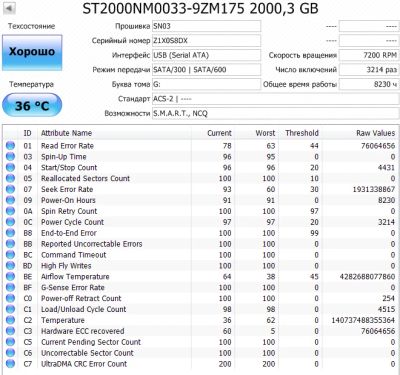Click the standard field ACS-2
Screen dimensions: 400x375
coord(275,99)
